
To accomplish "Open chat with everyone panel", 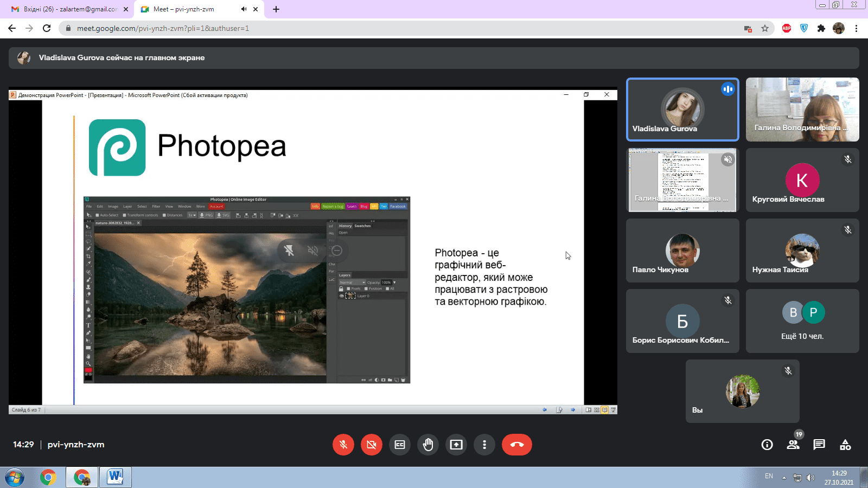I will tap(819, 445).
